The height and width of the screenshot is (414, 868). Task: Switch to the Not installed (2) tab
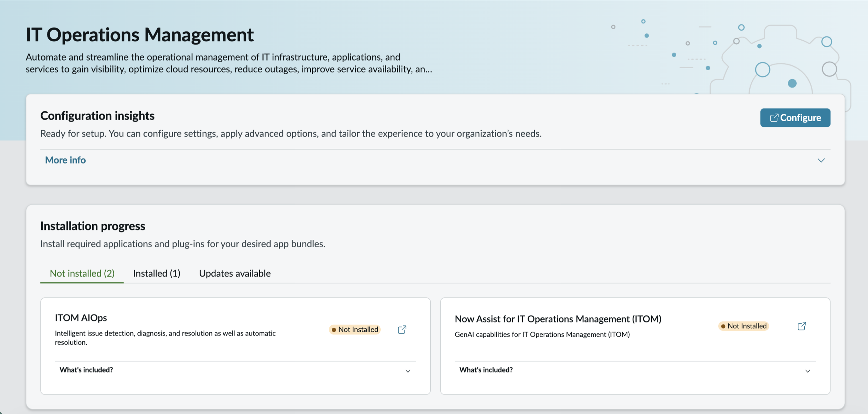pos(82,273)
